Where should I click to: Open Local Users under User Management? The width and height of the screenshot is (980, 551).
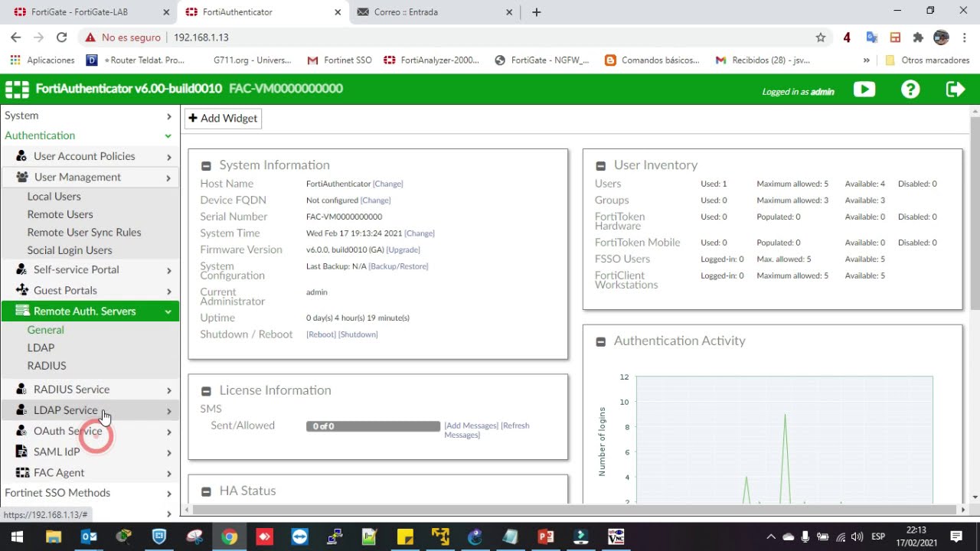click(54, 197)
